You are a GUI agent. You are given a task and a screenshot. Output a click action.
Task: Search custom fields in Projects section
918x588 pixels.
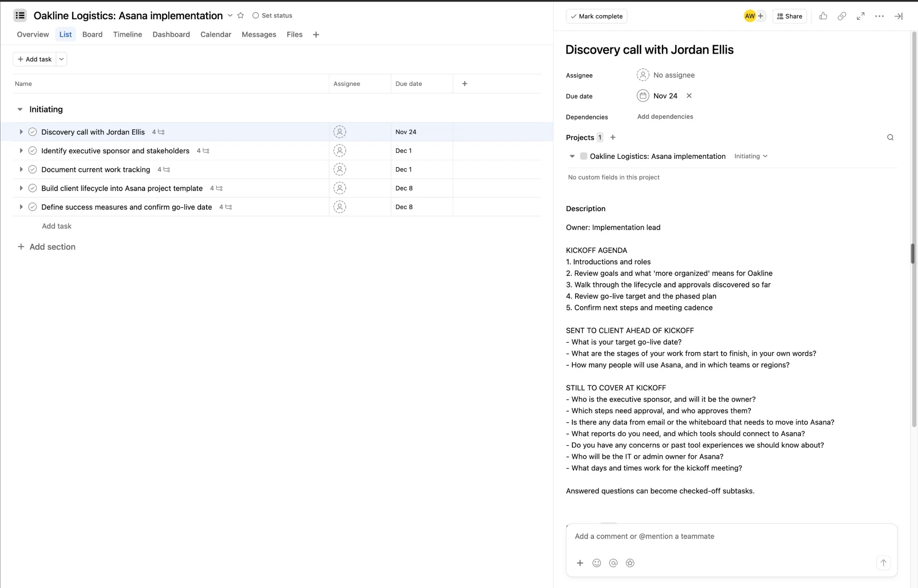pos(890,137)
